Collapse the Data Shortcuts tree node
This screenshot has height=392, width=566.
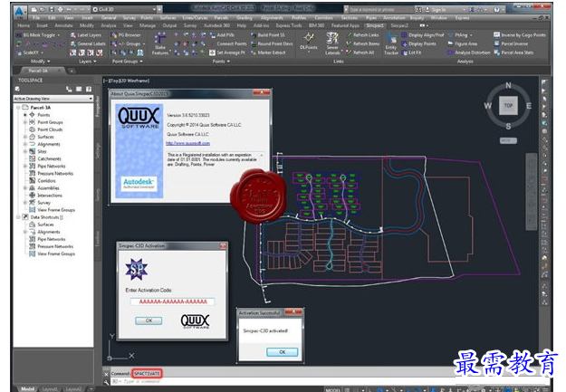(18, 217)
